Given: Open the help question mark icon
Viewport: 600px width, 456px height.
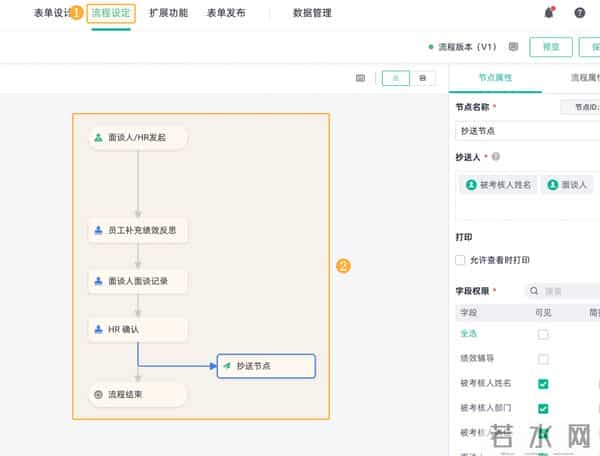Looking at the screenshot, I should [580, 13].
